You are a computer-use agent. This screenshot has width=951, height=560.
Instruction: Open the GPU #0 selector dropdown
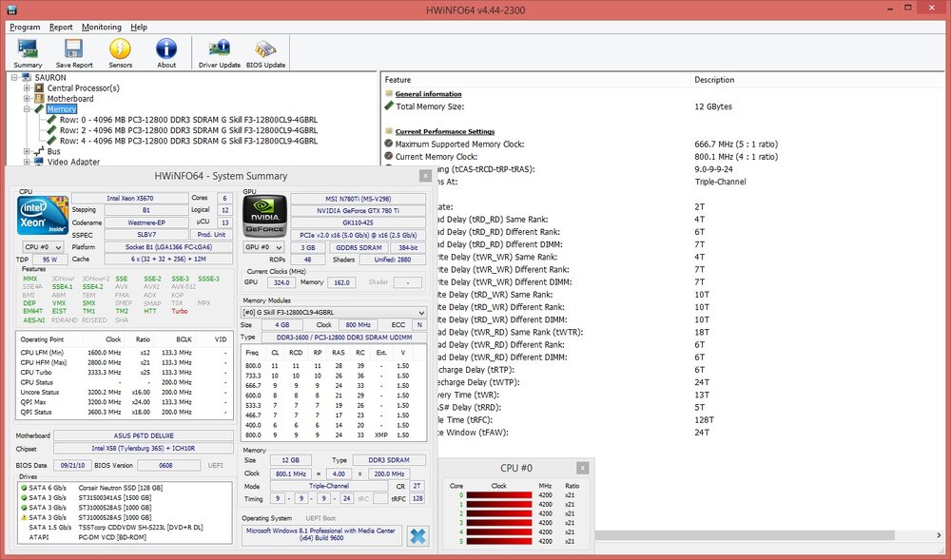263,247
